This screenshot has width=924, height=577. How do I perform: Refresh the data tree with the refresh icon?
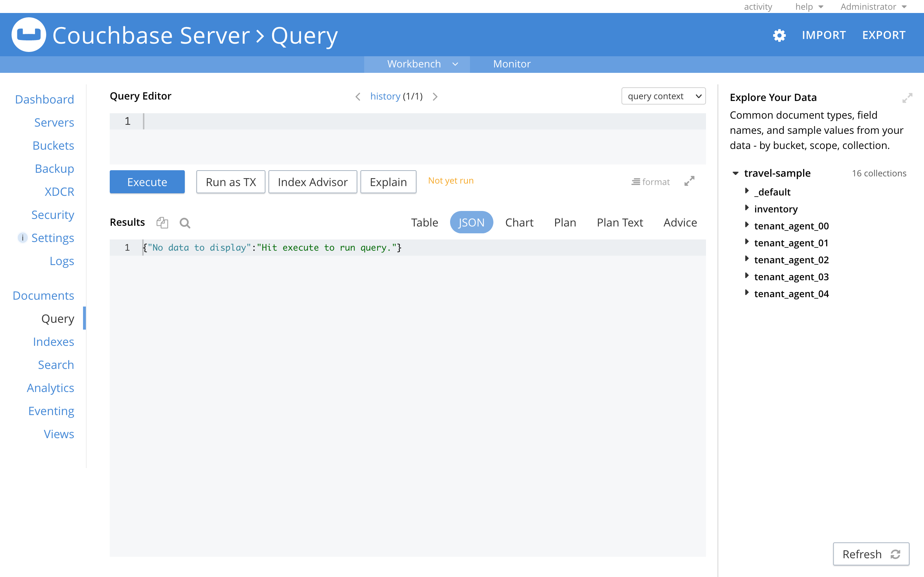tap(895, 554)
